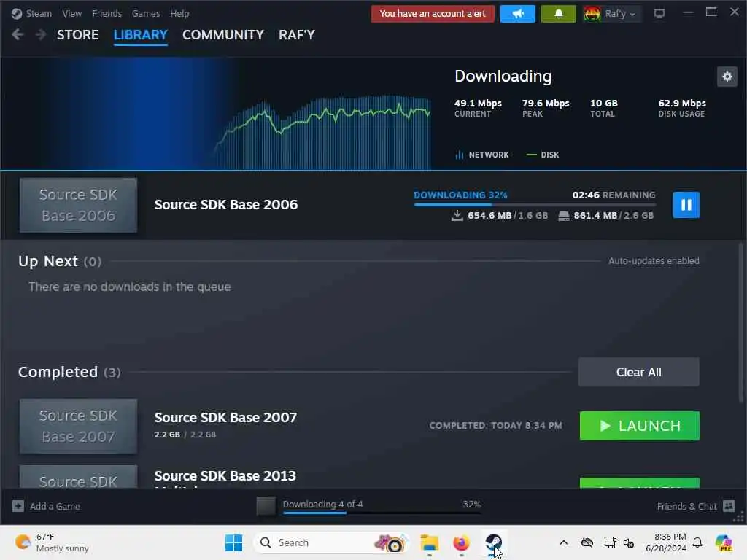The height and width of the screenshot is (560, 747).
Task: Open the Friends menu
Action: 107,13
